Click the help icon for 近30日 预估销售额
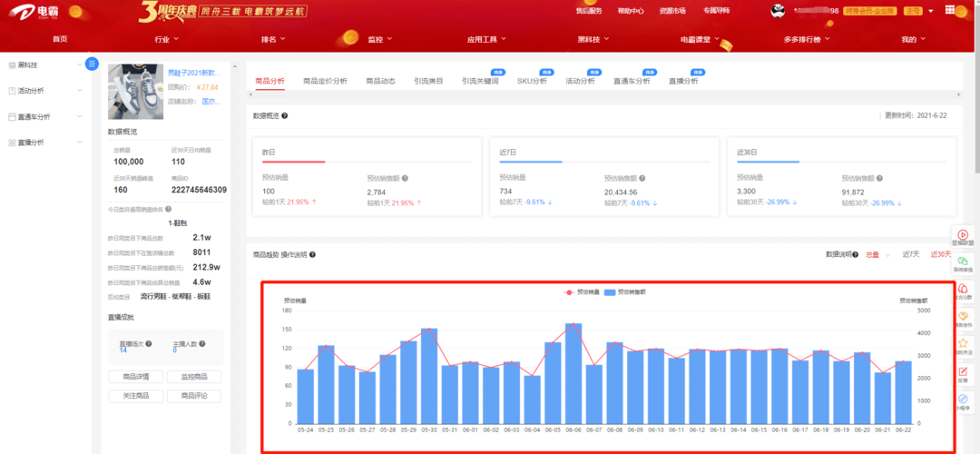This screenshot has height=454, width=980. click(880, 178)
